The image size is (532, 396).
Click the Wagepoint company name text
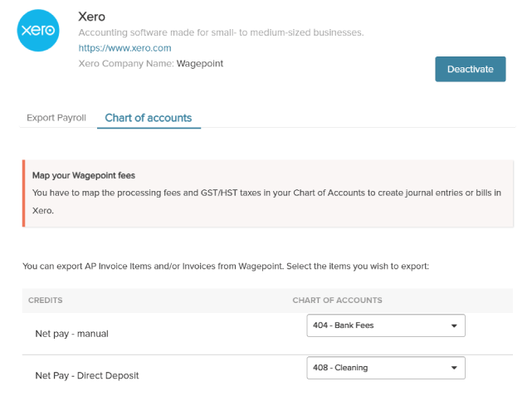pyautogui.click(x=200, y=63)
